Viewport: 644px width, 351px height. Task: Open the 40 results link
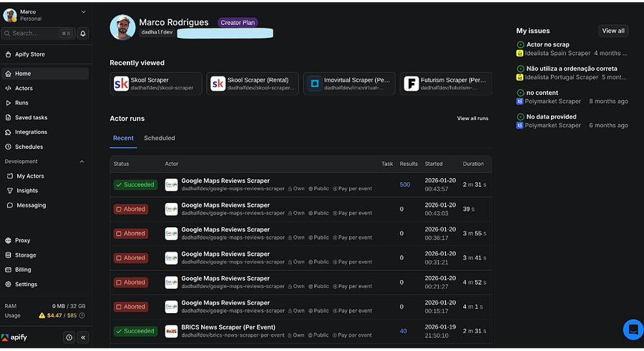[404, 331]
